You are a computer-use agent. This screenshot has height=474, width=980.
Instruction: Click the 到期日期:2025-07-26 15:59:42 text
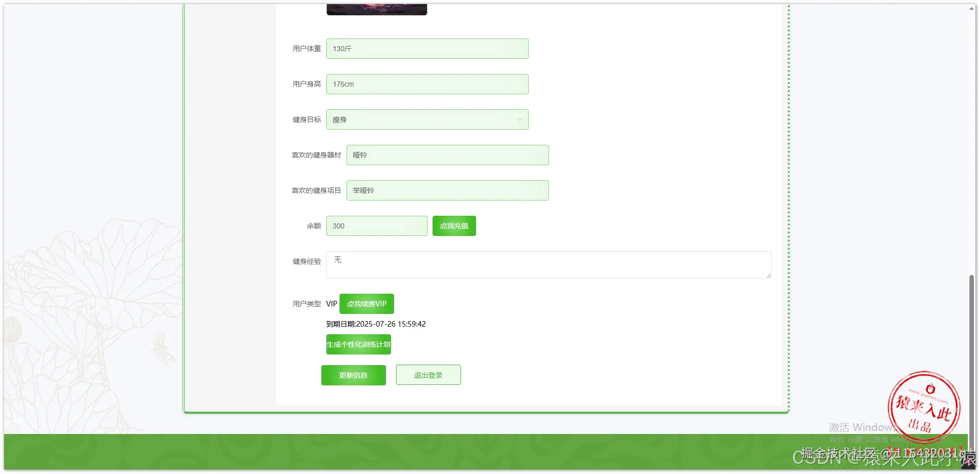click(376, 324)
